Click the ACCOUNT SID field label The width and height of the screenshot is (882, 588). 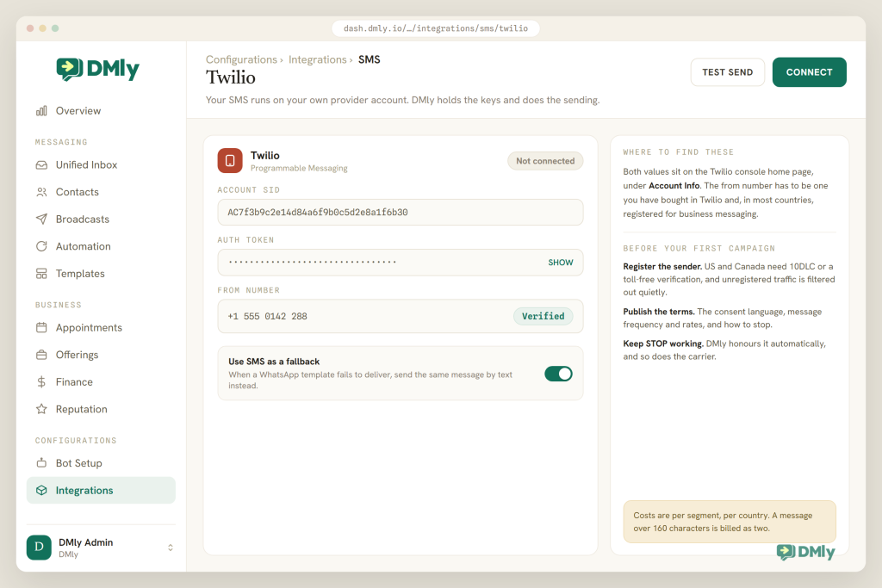point(249,190)
